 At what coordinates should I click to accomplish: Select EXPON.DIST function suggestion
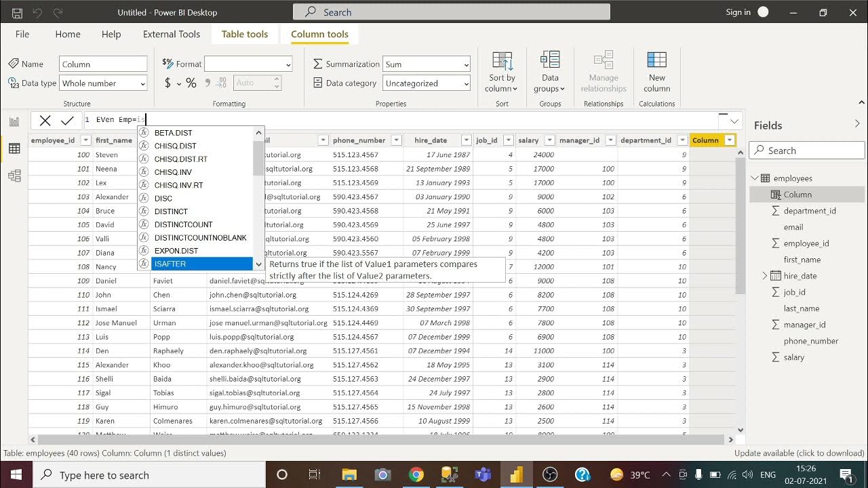tap(195, 251)
